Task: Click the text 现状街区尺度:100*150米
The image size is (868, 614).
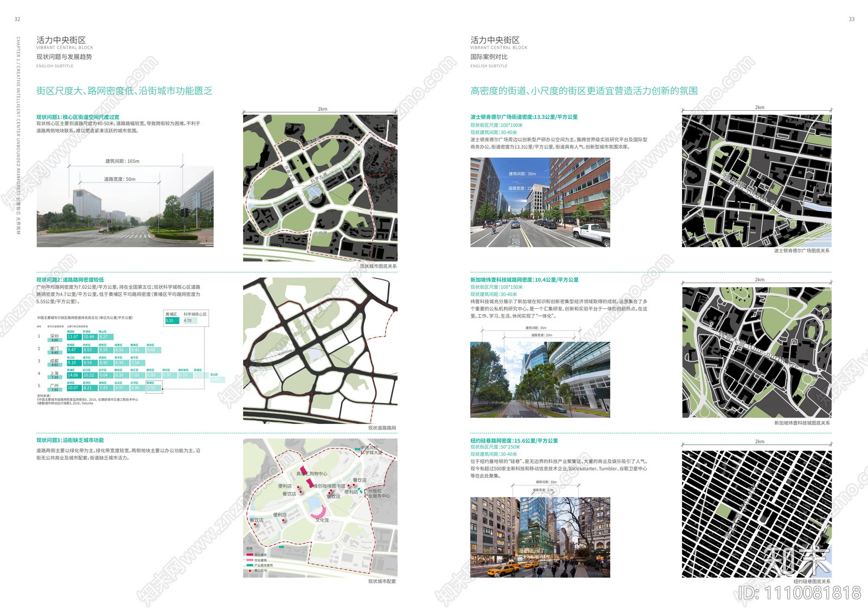Action: click(x=496, y=287)
